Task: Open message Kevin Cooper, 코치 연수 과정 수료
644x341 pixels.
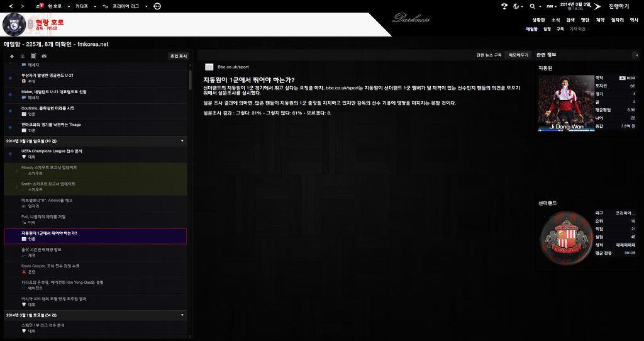Action: [96, 269]
